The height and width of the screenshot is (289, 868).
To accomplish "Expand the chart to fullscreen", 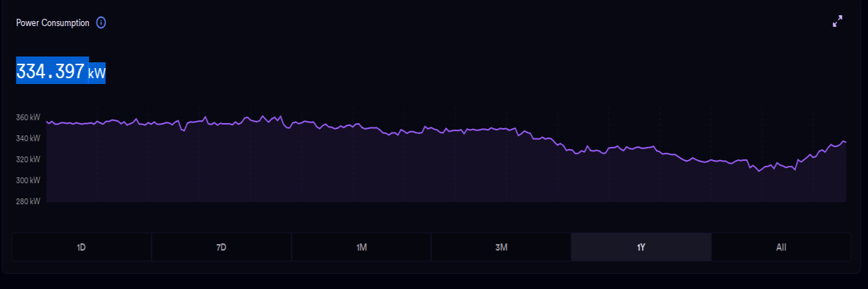I will [x=838, y=21].
